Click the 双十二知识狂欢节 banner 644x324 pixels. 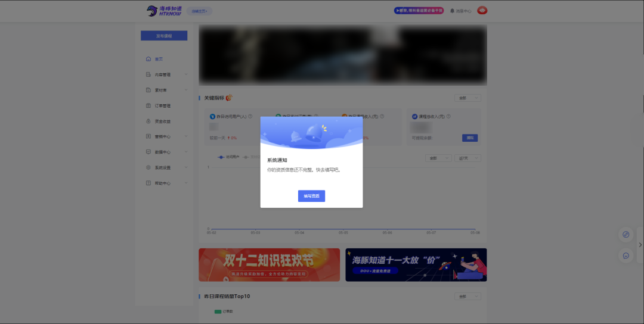pyautogui.click(x=269, y=265)
